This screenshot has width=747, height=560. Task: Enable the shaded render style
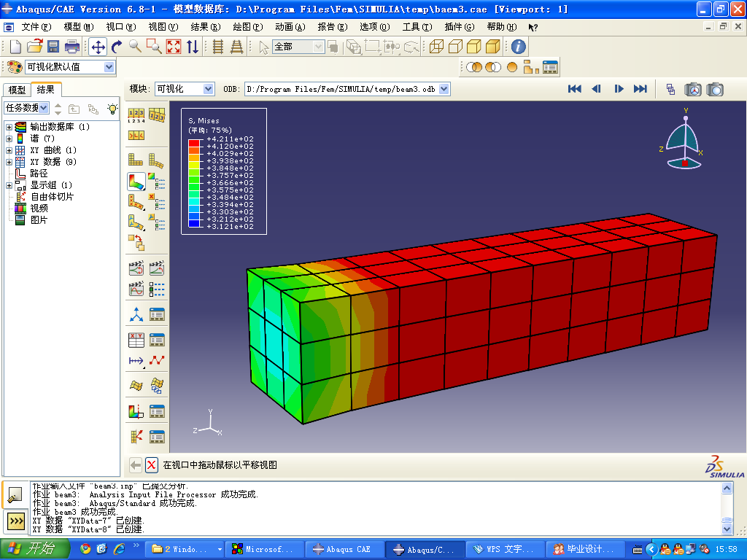[493, 47]
